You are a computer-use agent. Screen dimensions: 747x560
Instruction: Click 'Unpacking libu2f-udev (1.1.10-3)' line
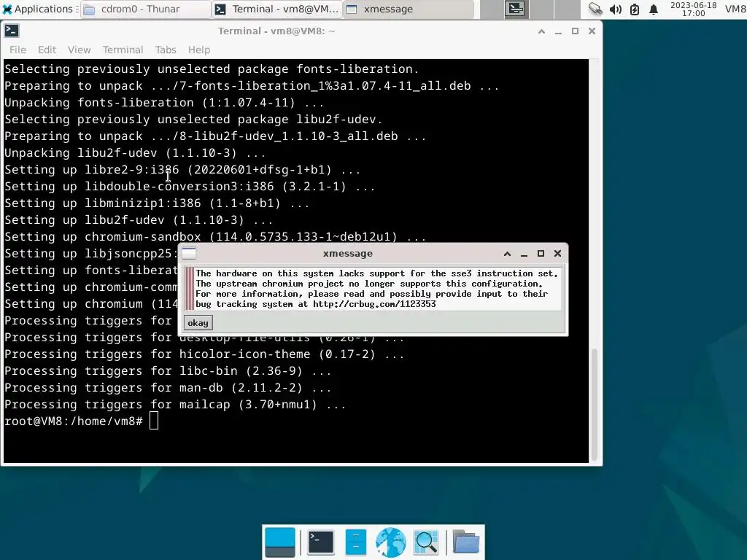coord(135,153)
